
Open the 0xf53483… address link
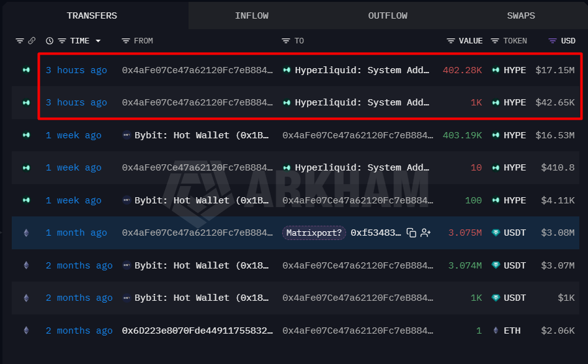pos(376,233)
